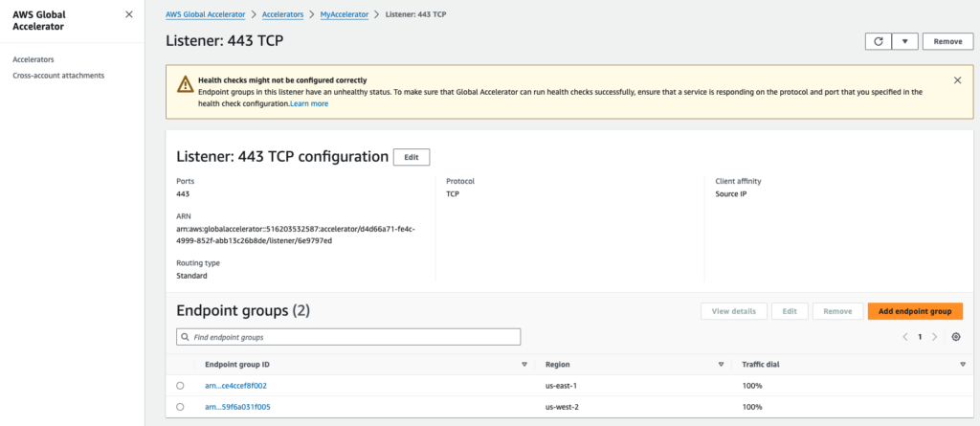The image size is (980, 426).
Task: Open AWS Global Accelerator breadcrumb link
Action: click(206, 13)
